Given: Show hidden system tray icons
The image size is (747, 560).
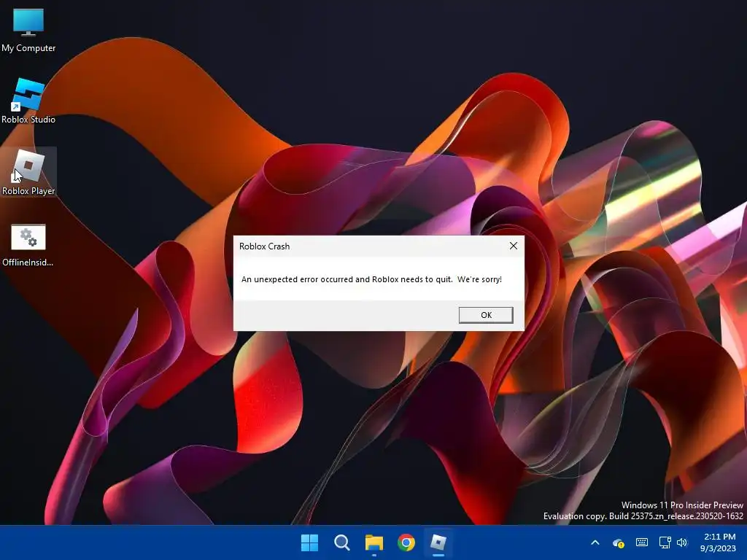Looking at the screenshot, I should click(595, 542).
